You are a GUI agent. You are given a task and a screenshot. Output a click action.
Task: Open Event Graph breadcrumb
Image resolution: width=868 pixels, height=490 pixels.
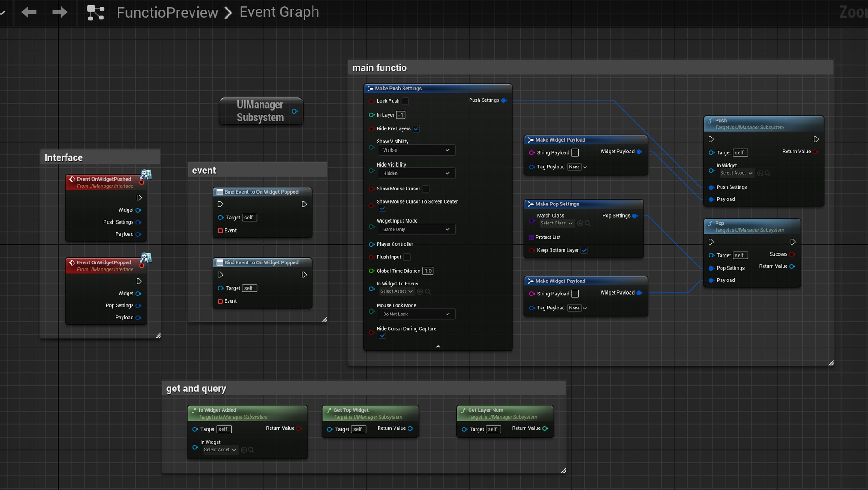(279, 12)
